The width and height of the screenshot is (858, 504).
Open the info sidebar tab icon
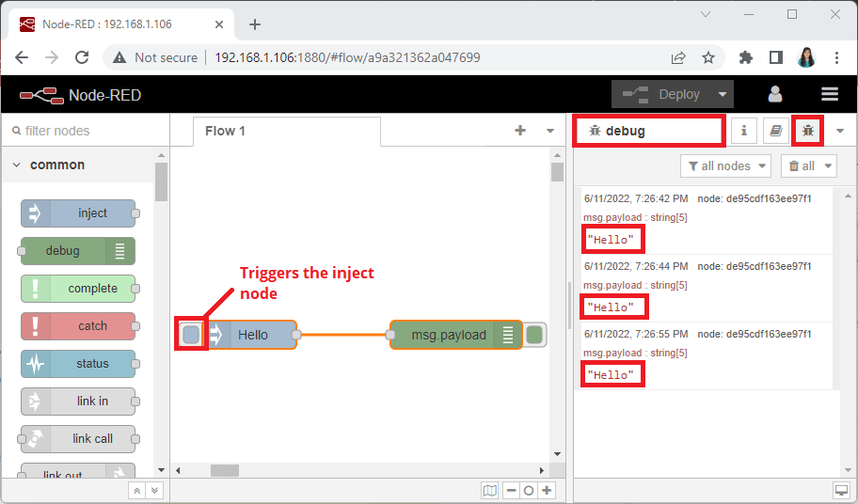coord(744,131)
